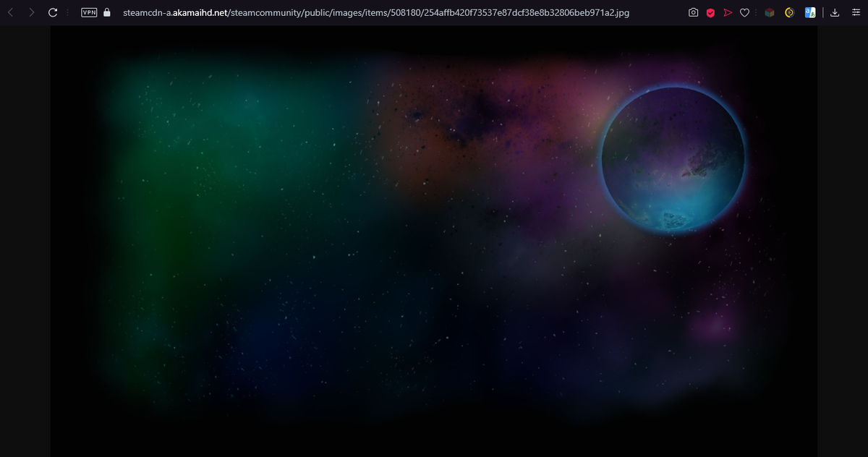This screenshot has height=457, width=868.
Task: Open the colored cube extension
Action: [x=770, y=12]
